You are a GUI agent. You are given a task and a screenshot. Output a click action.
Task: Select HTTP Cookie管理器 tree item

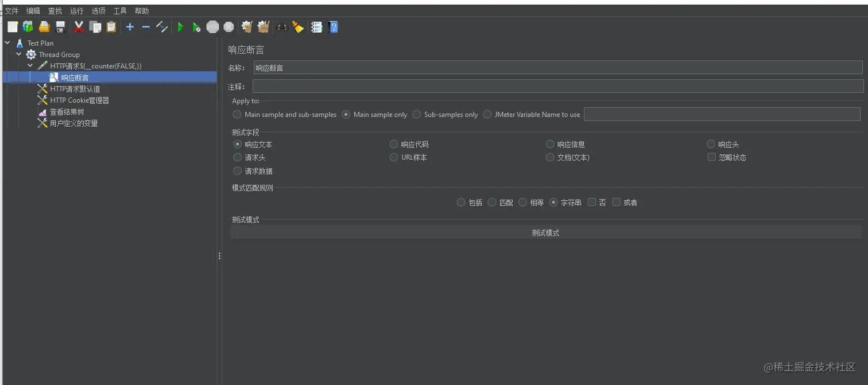[79, 100]
